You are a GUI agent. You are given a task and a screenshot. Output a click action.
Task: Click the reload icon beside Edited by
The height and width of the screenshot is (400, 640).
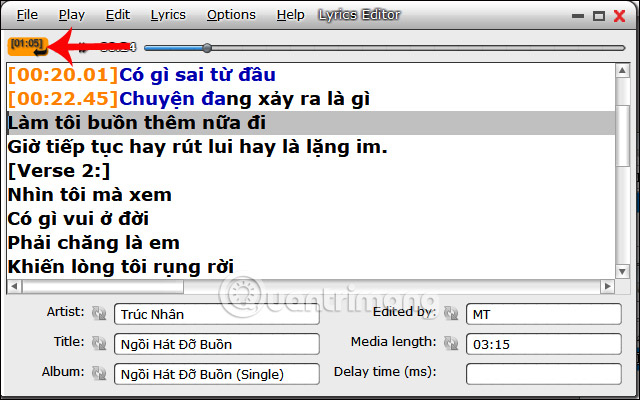pos(451,313)
